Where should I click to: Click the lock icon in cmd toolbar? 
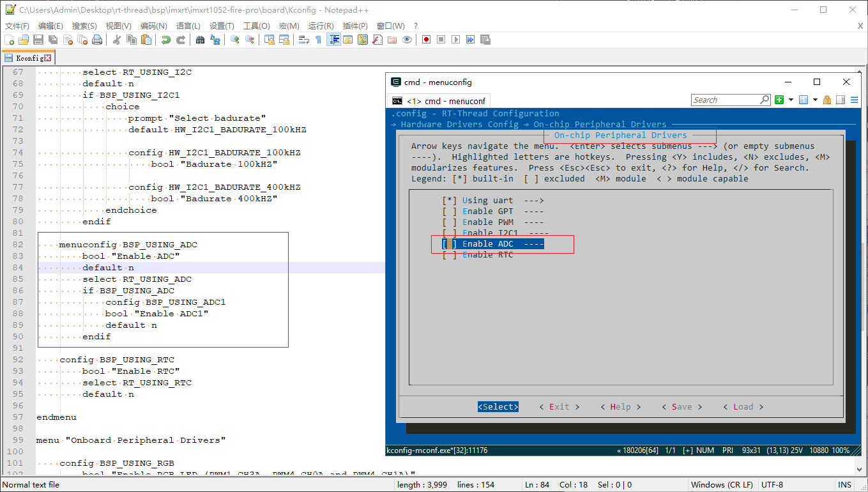(x=827, y=100)
